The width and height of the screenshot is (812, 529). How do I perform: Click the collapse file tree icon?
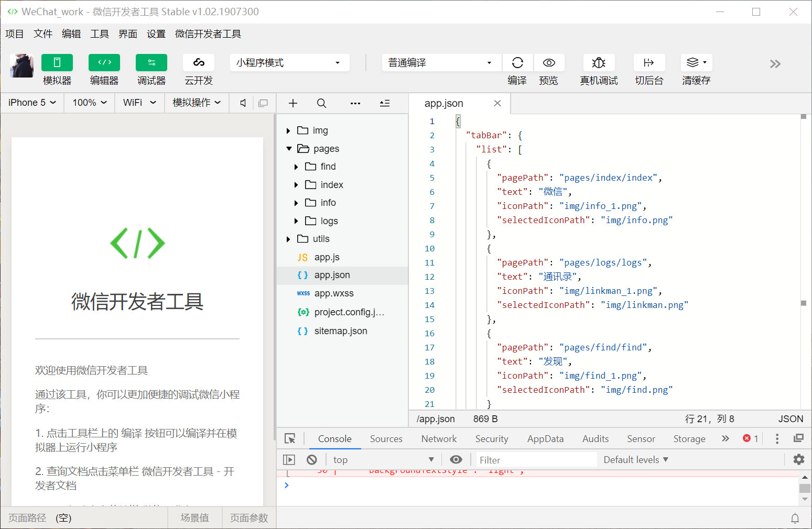point(385,103)
